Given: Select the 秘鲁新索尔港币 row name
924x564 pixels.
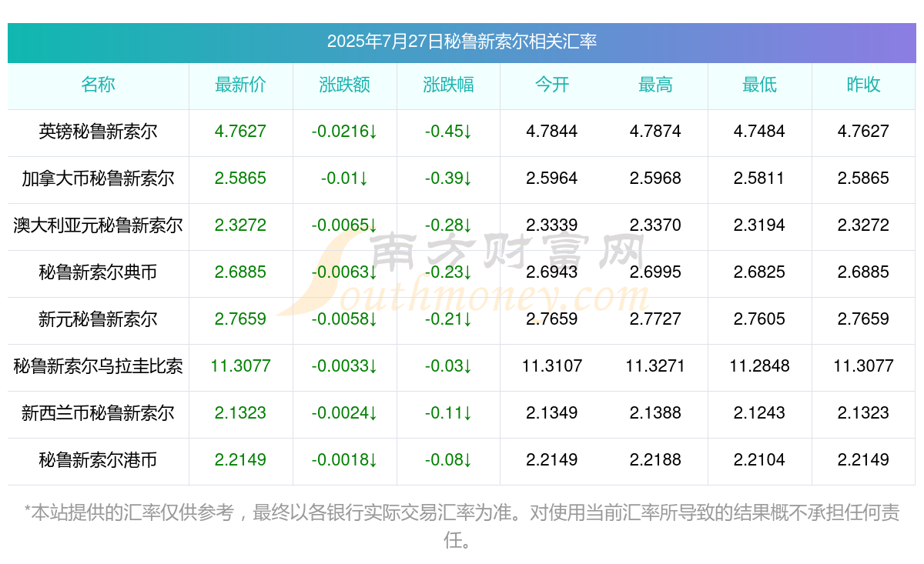Looking at the screenshot, I should 98,460.
